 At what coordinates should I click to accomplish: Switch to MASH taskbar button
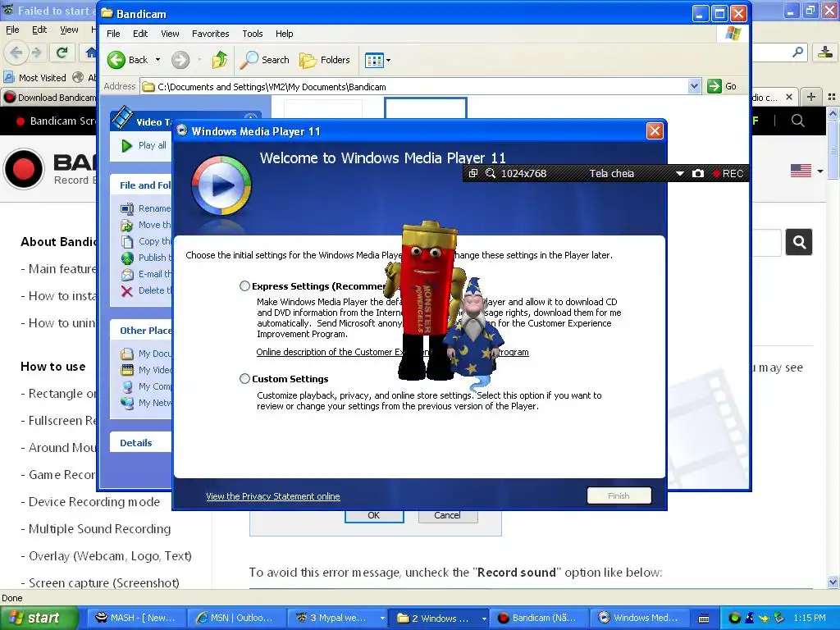tap(136, 619)
